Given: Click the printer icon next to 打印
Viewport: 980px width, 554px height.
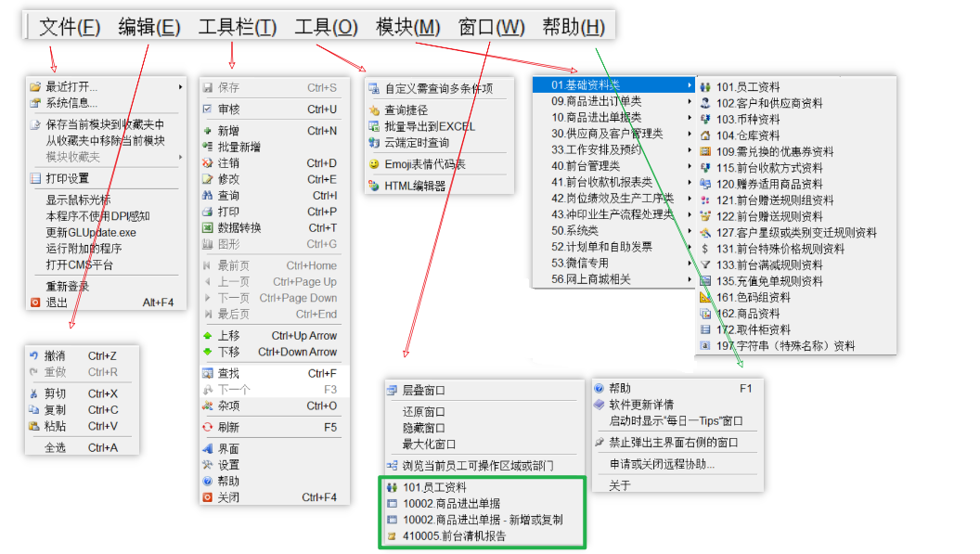Looking at the screenshot, I should pos(208,212).
